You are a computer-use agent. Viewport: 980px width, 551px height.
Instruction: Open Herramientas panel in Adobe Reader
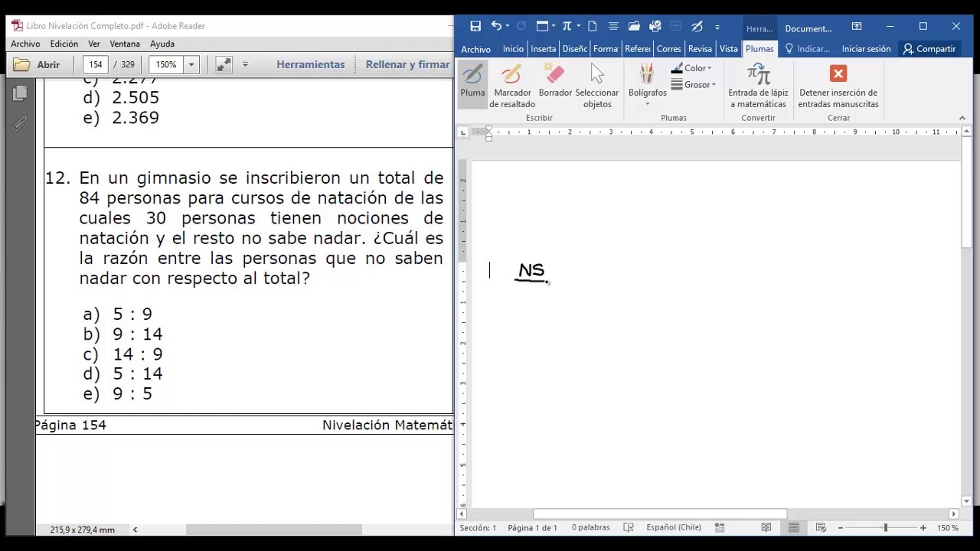(311, 64)
